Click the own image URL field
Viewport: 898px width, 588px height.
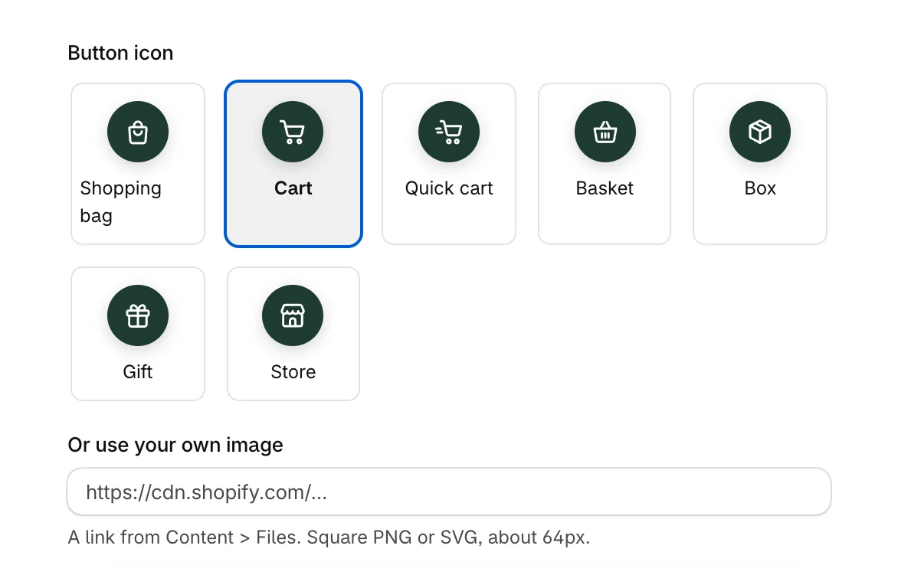click(x=449, y=492)
